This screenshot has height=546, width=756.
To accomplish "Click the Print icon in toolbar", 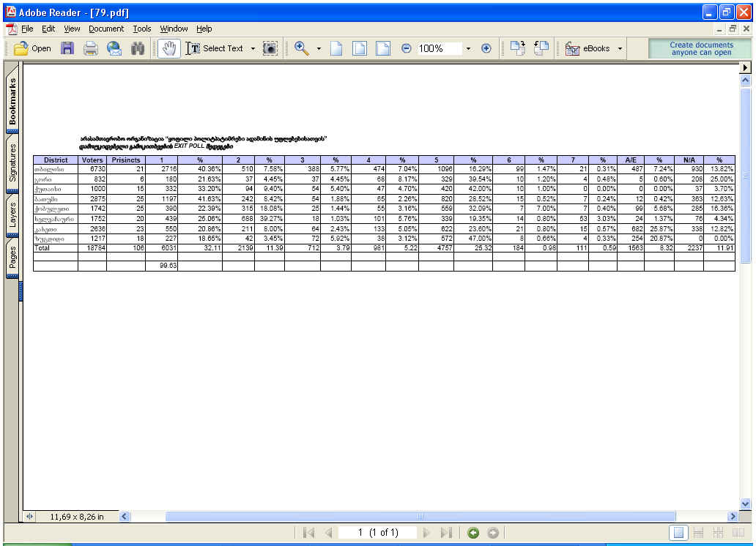I will pyautogui.click(x=90, y=48).
